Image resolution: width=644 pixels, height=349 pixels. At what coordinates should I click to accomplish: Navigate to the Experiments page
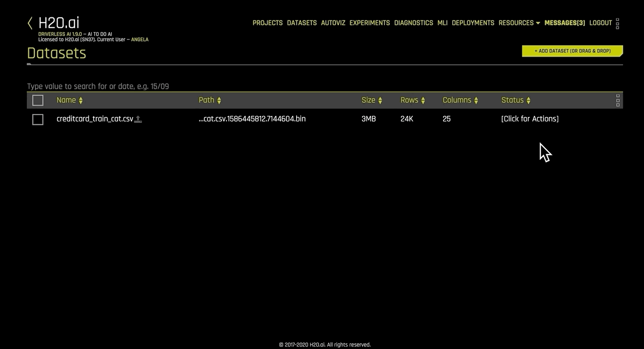pos(369,23)
